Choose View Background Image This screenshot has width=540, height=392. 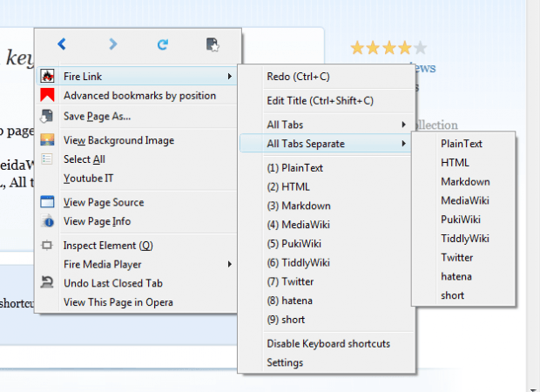coord(136,140)
